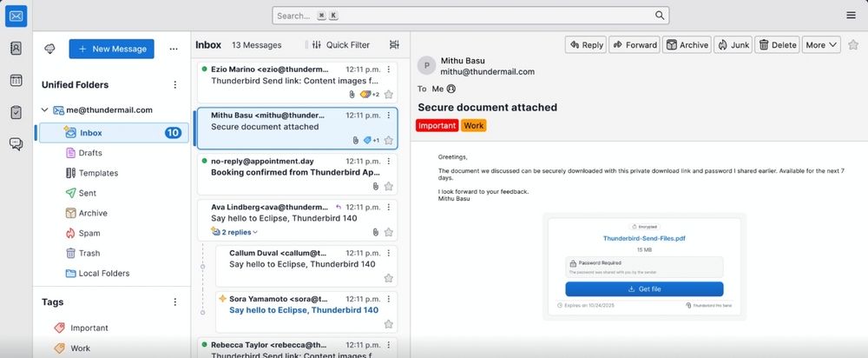
Task: Open the app hamburger menu
Action: (x=851, y=16)
